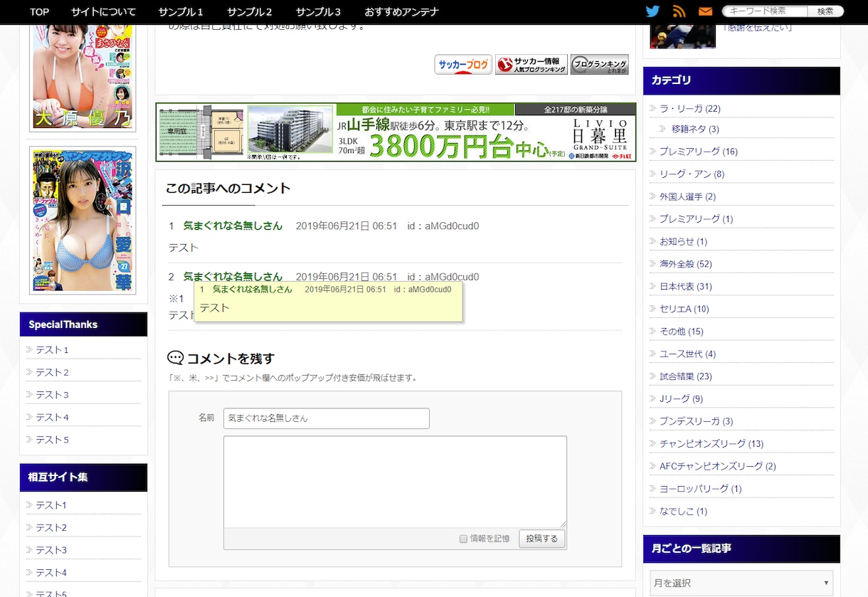Open the チャンピオンズリーグ (13) category
The width and height of the screenshot is (868, 597).
(x=711, y=444)
